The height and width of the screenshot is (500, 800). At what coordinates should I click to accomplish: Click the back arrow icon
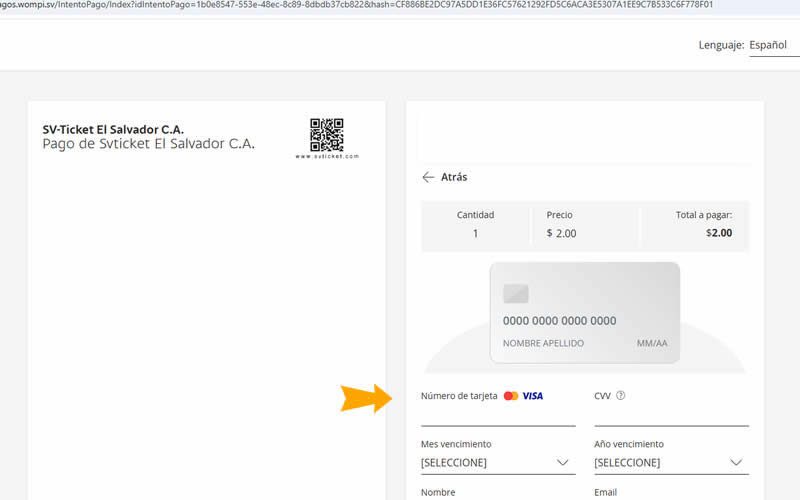(429, 177)
